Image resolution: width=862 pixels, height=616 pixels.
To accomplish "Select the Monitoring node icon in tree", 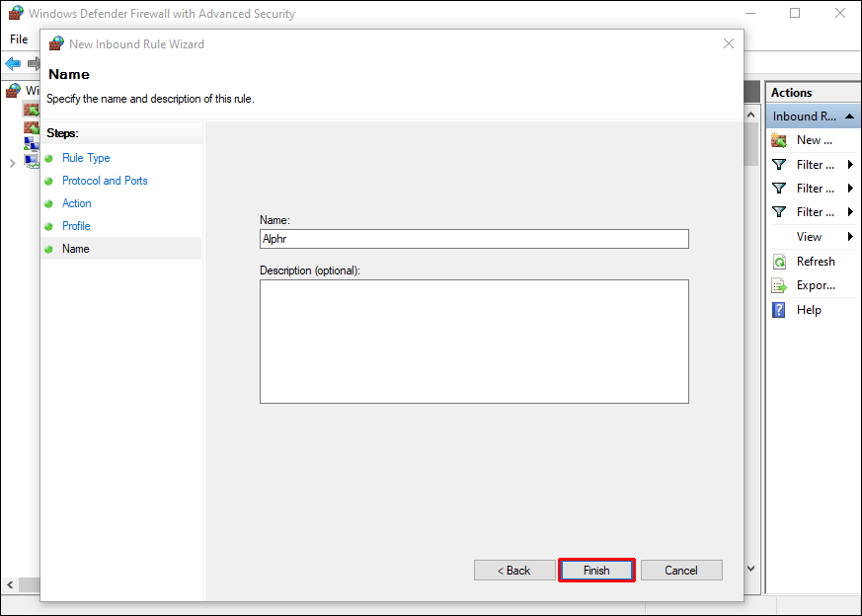I will (x=31, y=161).
